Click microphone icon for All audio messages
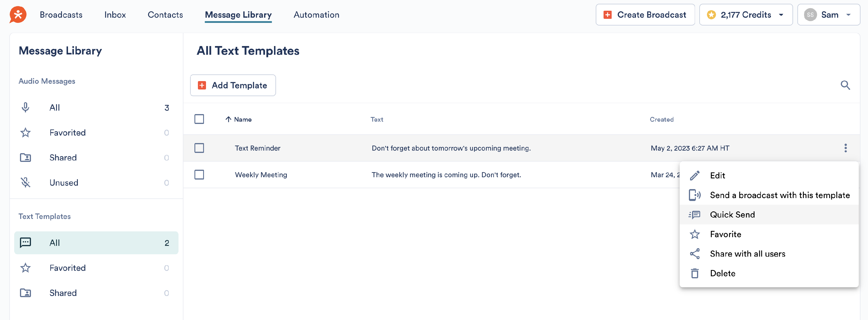The height and width of the screenshot is (320, 868). click(x=25, y=107)
